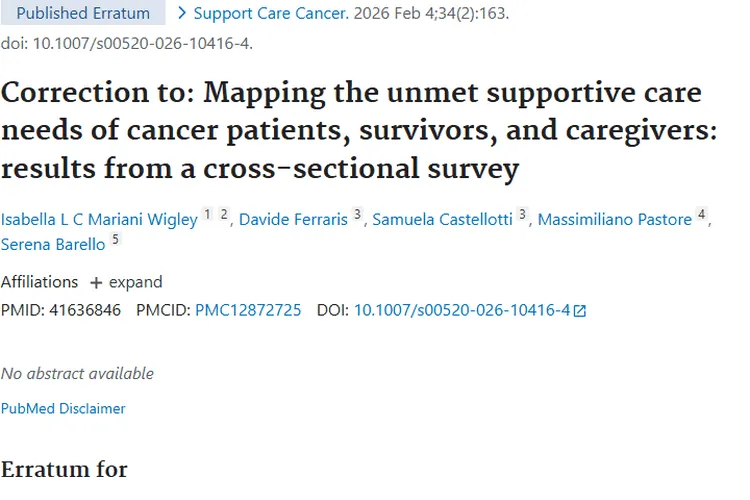
Task: Open affiliation superscript 5 after Serena Barello
Action: (x=115, y=240)
